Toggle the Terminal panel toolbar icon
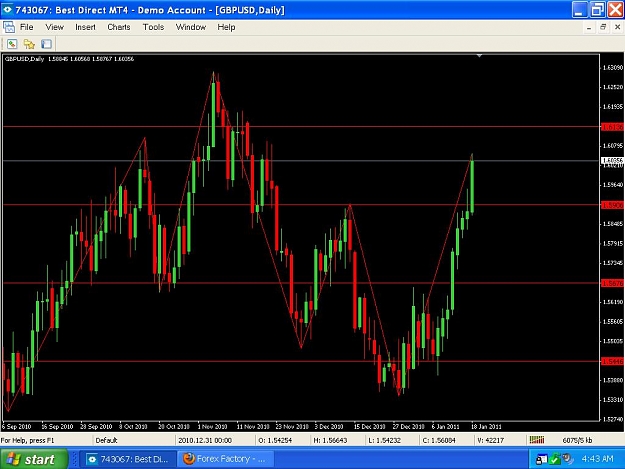This screenshot has width=625, height=469. [46, 44]
